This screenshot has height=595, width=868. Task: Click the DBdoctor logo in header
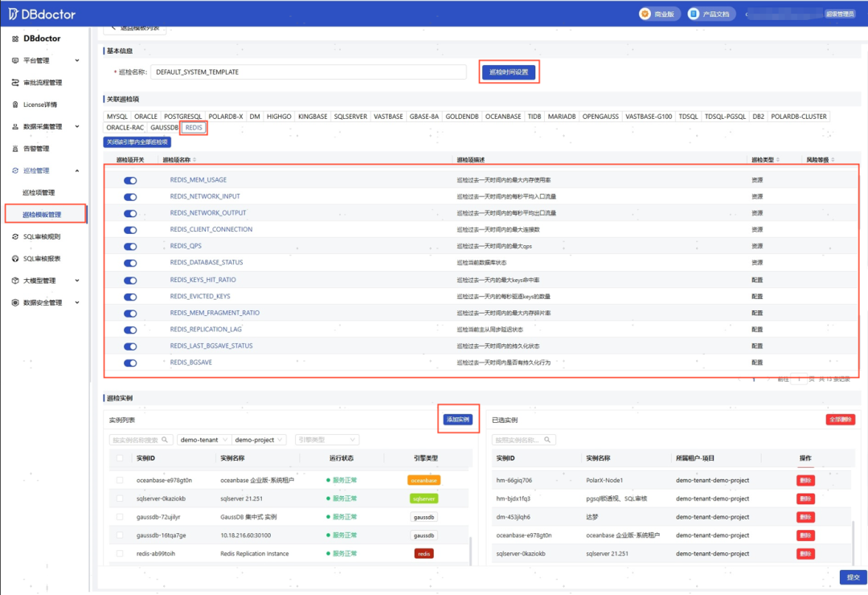[42, 14]
